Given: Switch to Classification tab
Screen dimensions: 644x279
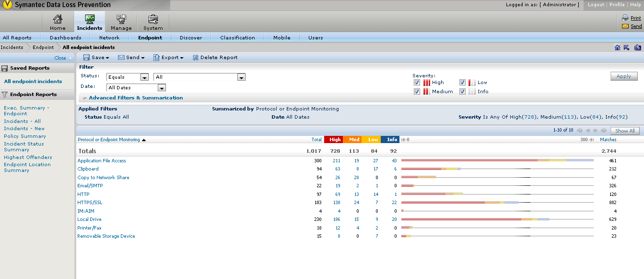Looking at the screenshot, I should click(x=238, y=37).
